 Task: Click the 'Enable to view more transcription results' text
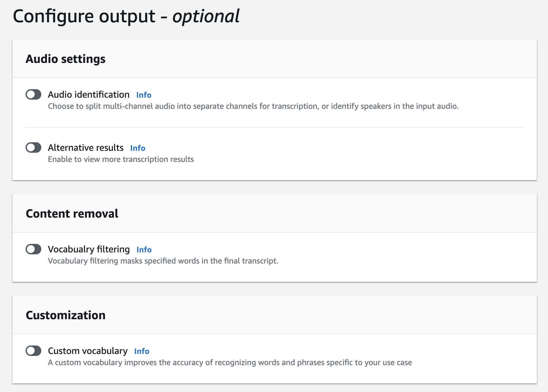click(121, 159)
